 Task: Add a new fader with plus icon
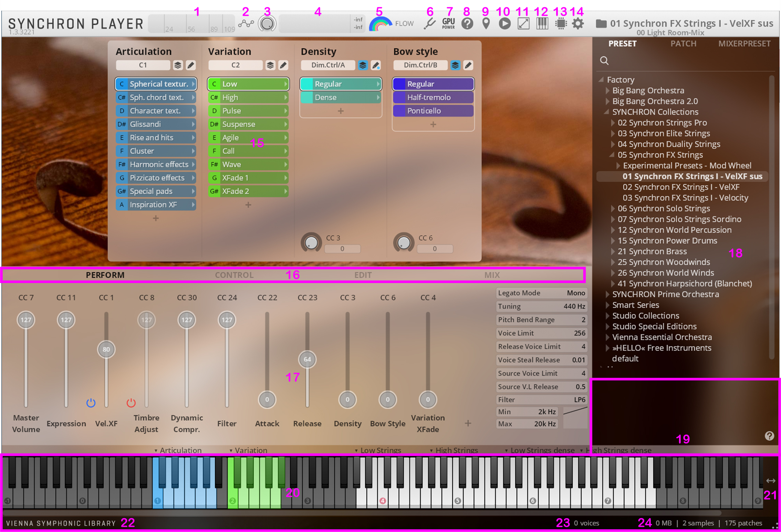click(x=468, y=423)
